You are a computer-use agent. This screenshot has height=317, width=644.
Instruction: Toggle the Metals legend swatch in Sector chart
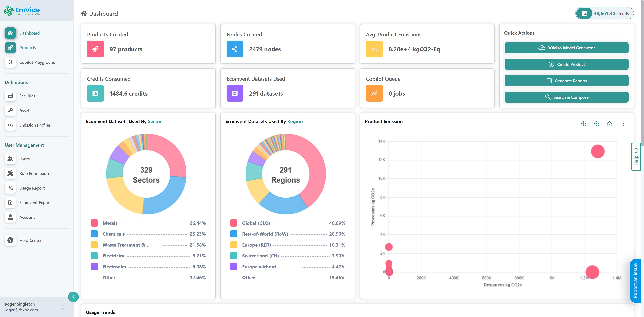[x=94, y=223]
